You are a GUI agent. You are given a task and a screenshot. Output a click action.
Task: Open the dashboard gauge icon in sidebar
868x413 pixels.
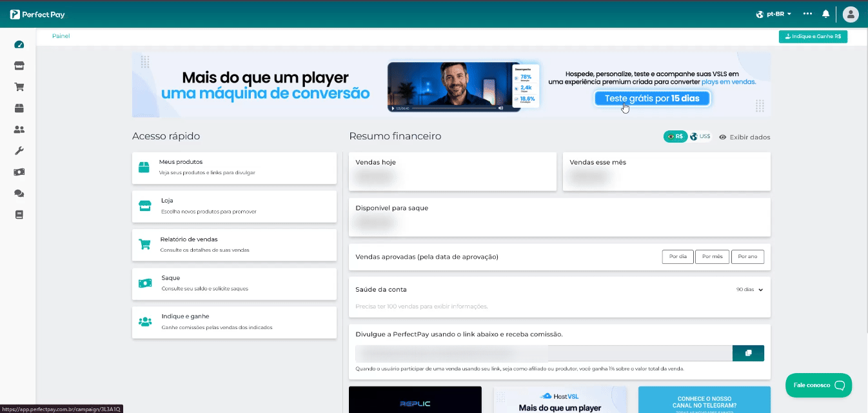(x=19, y=45)
